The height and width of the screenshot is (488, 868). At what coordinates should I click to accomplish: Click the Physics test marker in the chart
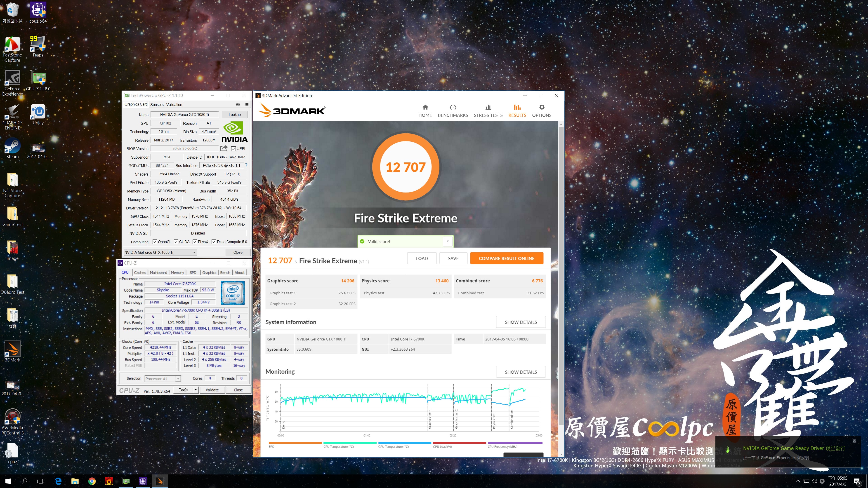(492, 408)
